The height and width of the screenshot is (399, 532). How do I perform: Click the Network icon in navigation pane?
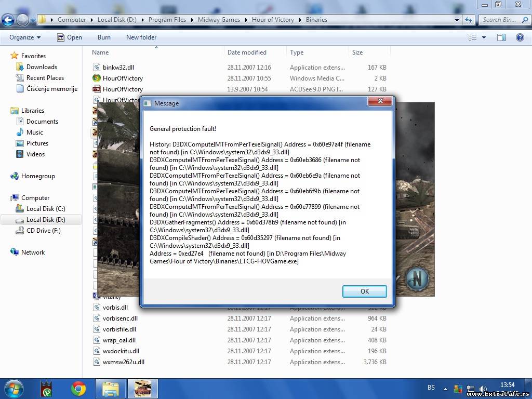pyautogui.click(x=14, y=252)
